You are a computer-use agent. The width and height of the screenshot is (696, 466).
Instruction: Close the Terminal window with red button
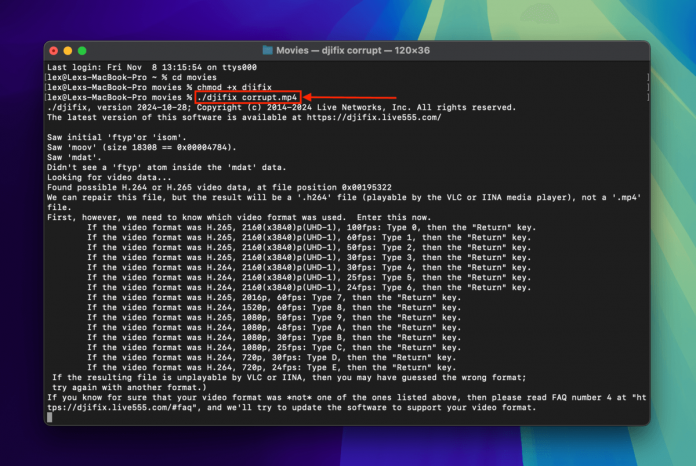coord(54,50)
